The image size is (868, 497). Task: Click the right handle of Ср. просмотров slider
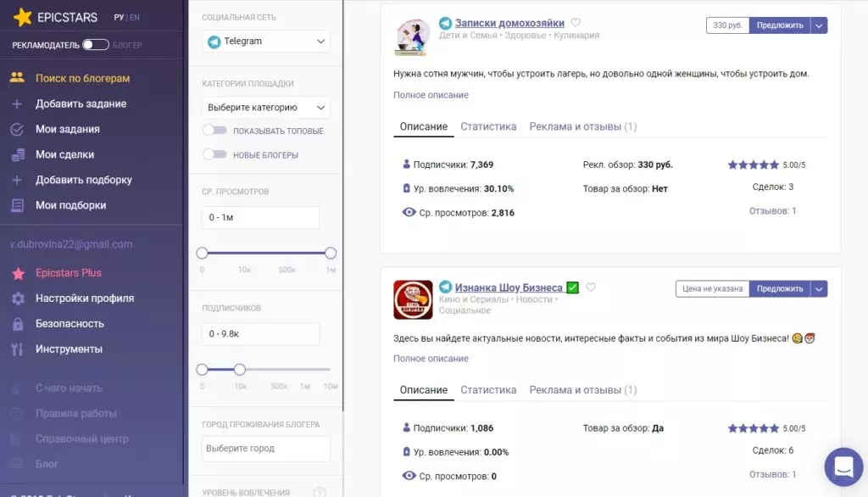pyautogui.click(x=331, y=254)
